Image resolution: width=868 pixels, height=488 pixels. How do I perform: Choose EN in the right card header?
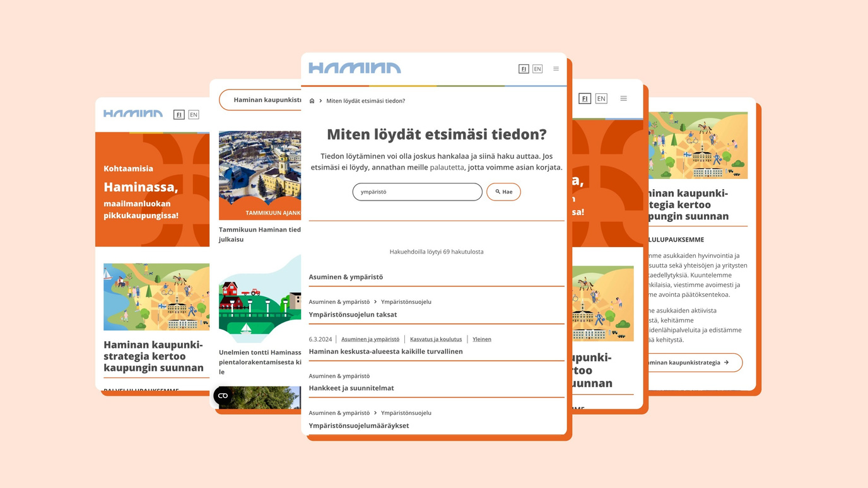pyautogui.click(x=601, y=98)
